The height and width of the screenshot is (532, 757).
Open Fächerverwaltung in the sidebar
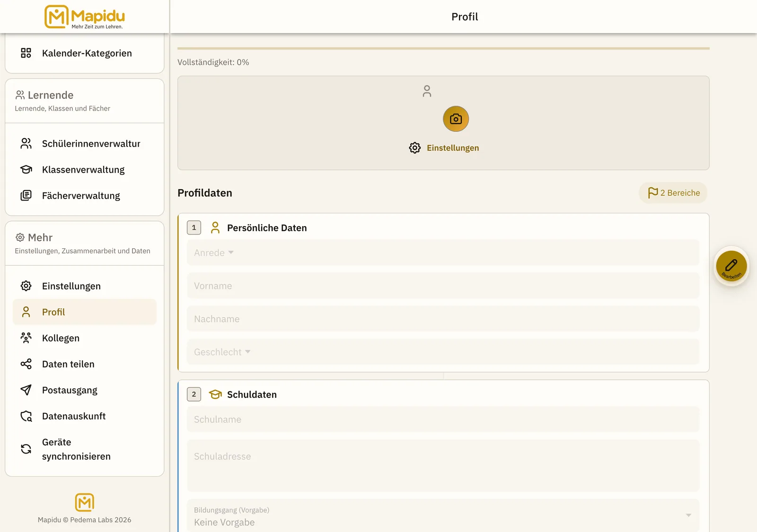coord(85,196)
